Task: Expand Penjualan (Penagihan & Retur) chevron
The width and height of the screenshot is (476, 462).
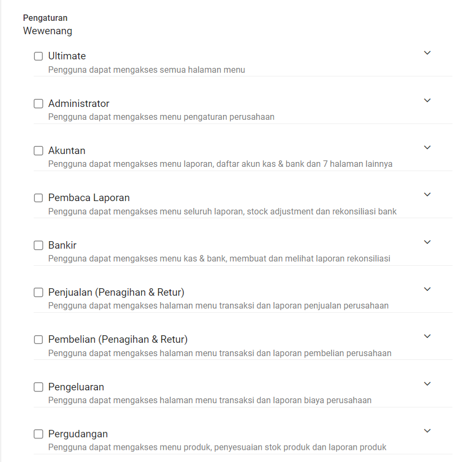Action: tap(427, 289)
